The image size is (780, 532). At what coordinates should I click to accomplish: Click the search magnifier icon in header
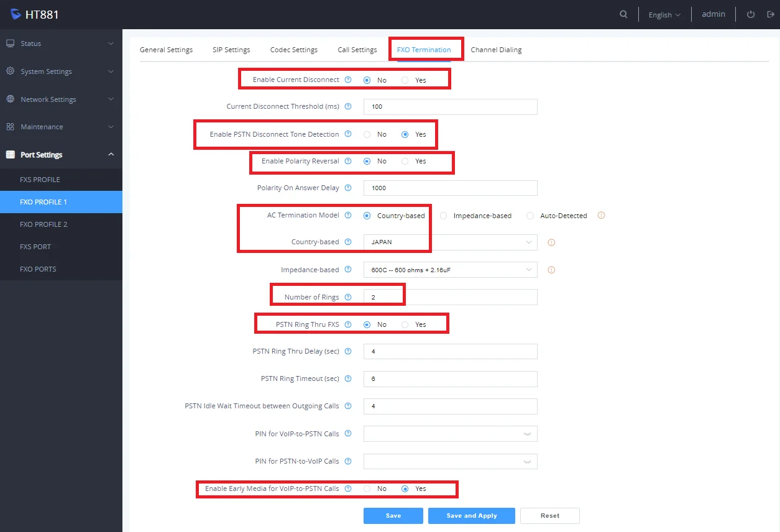point(623,14)
